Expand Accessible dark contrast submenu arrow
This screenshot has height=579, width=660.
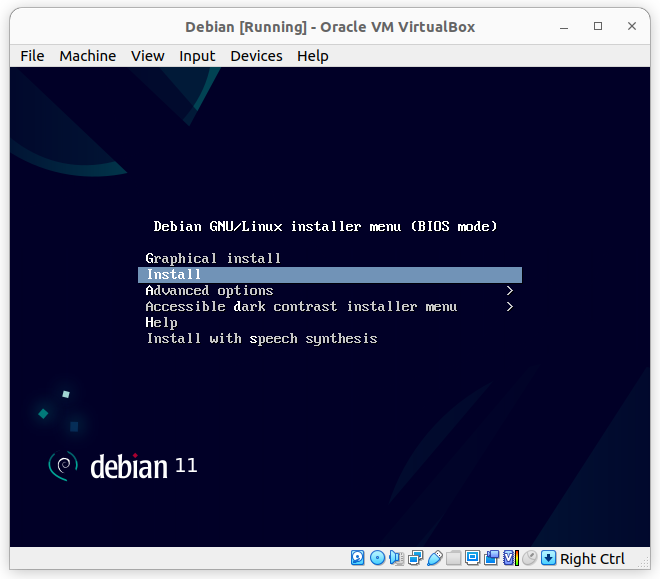[510, 307]
